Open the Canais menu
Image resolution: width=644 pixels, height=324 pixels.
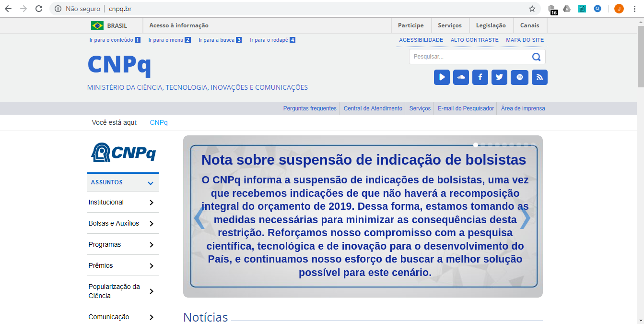[x=530, y=25]
